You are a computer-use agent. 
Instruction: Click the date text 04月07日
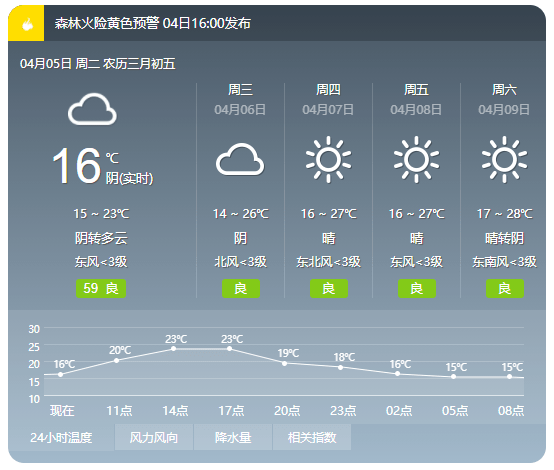tap(328, 110)
